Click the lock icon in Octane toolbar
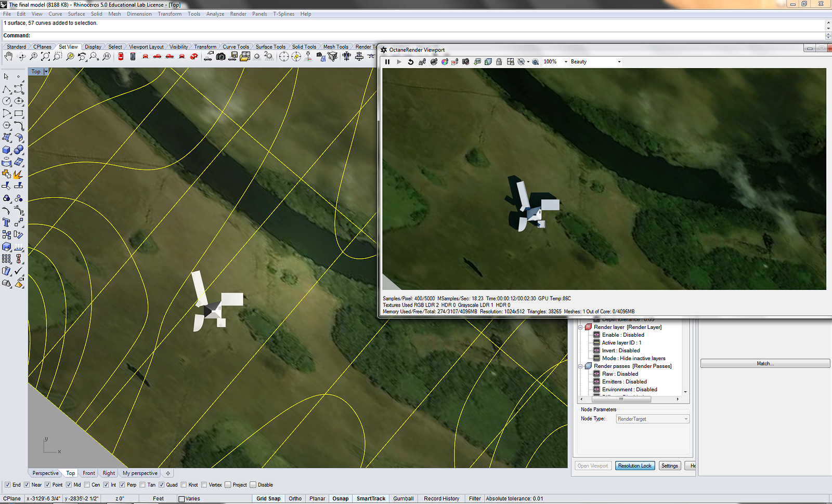Image resolution: width=832 pixels, height=504 pixels. (499, 62)
